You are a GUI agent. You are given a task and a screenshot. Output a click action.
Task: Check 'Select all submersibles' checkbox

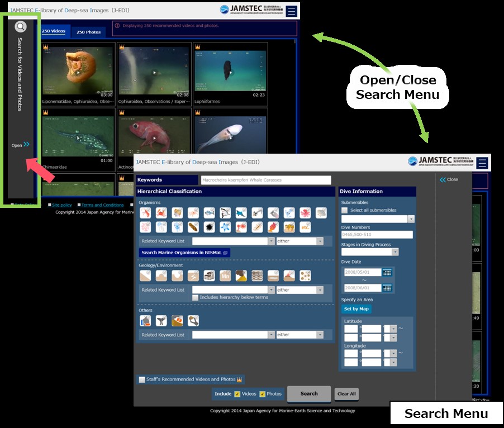tap(344, 211)
